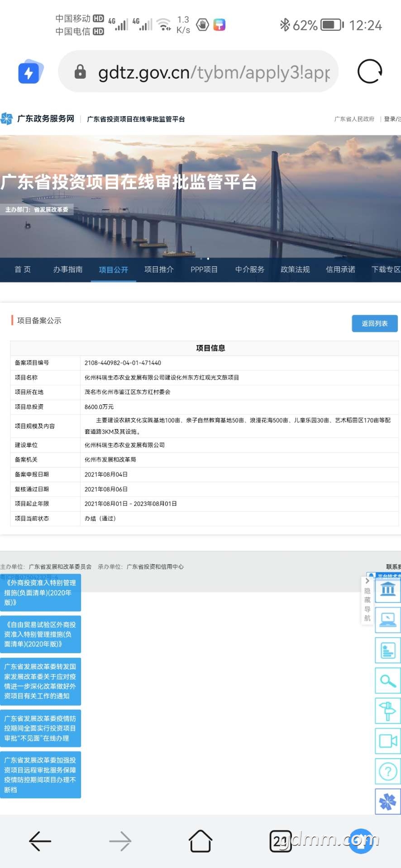This screenshot has height=868, width=401.
Task: Select the review date 2021年08月06日
Action: point(106,489)
